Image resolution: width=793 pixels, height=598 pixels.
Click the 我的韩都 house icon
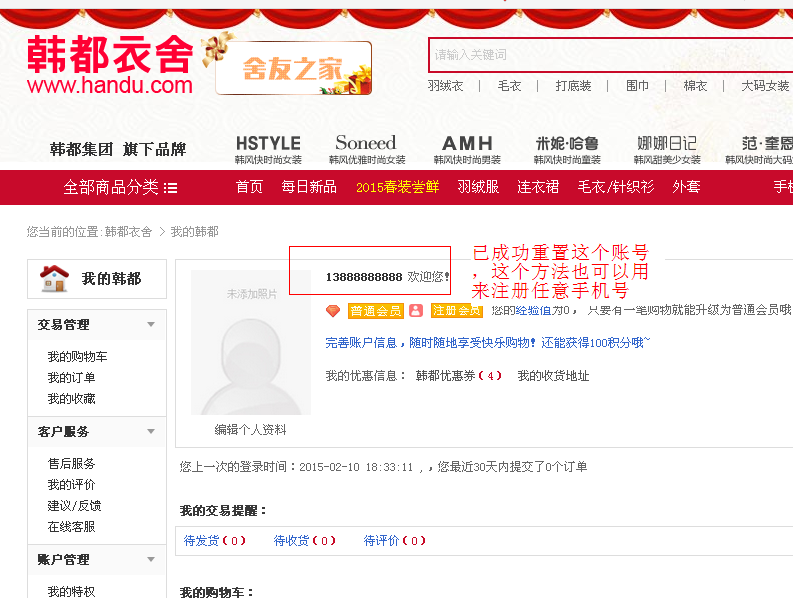(x=54, y=278)
